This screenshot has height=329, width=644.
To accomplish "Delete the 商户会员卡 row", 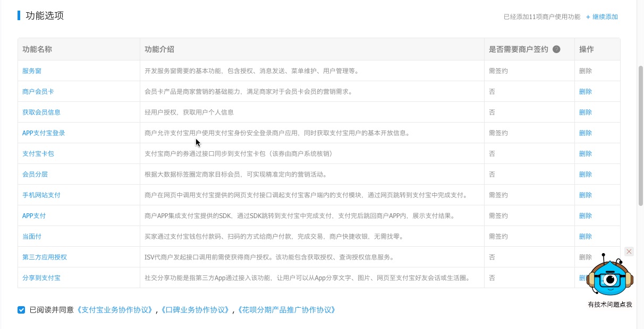I will [585, 92].
